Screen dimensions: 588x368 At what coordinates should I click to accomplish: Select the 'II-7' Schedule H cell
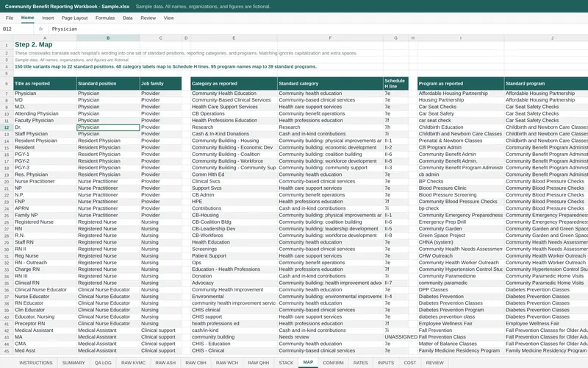(x=395, y=283)
